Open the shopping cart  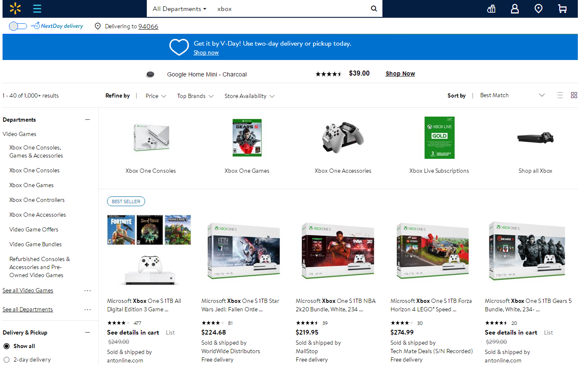(x=562, y=8)
